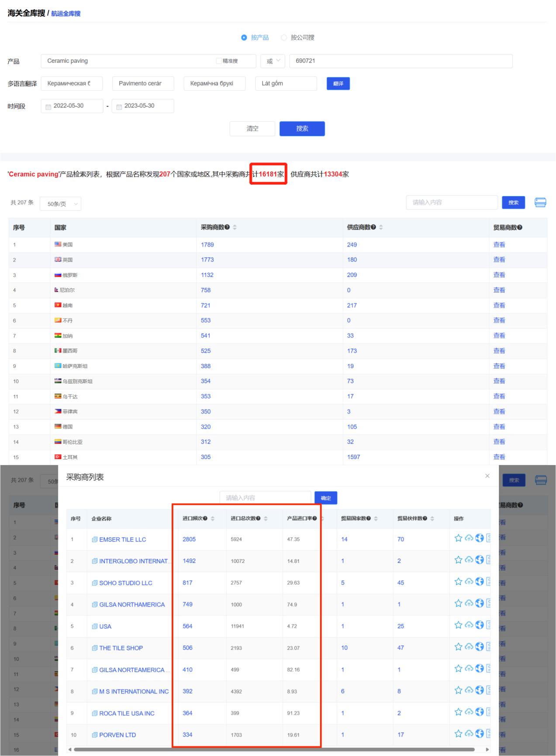Viewport: 556px width, 756px height.
Task: Open the 50条/页 page size dropdown
Action: coord(60,204)
